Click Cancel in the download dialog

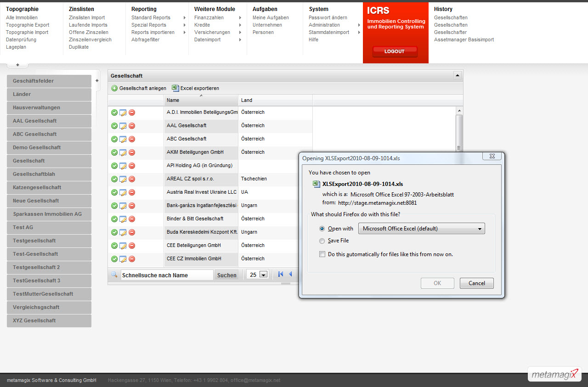tap(477, 283)
